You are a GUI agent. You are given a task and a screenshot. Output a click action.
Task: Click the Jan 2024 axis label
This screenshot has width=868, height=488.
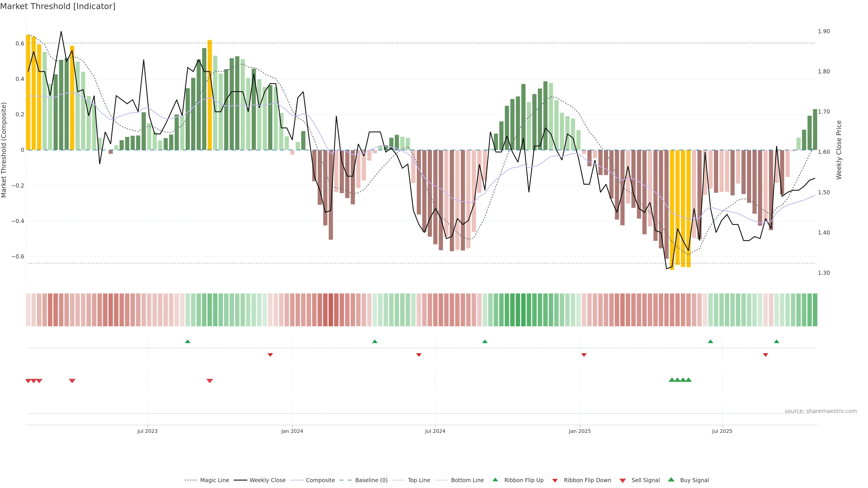pyautogui.click(x=292, y=431)
